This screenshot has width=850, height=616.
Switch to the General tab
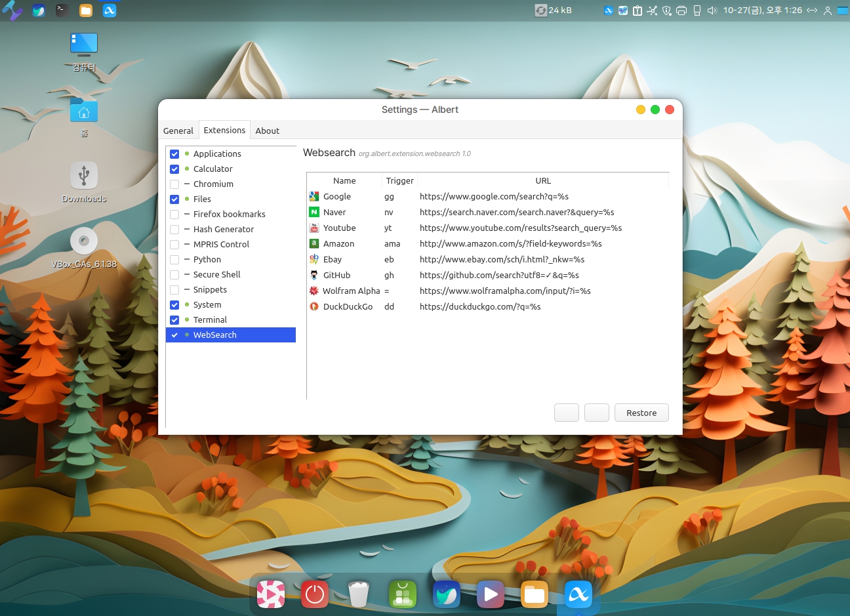click(178, 131)
